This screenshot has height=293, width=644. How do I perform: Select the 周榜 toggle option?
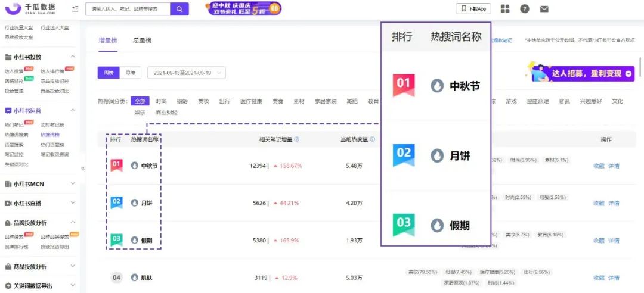[x=109, y=73]
